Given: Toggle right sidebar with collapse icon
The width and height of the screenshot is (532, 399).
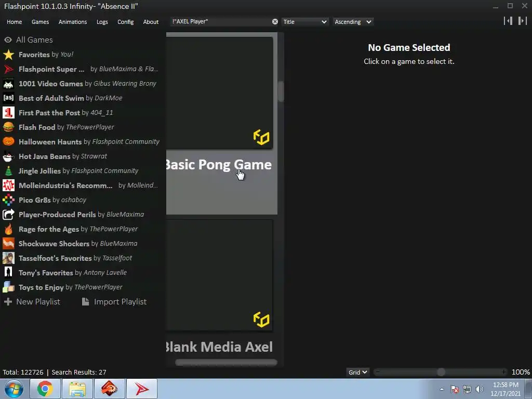Looking at the screenshot, I should click(523, 21).
